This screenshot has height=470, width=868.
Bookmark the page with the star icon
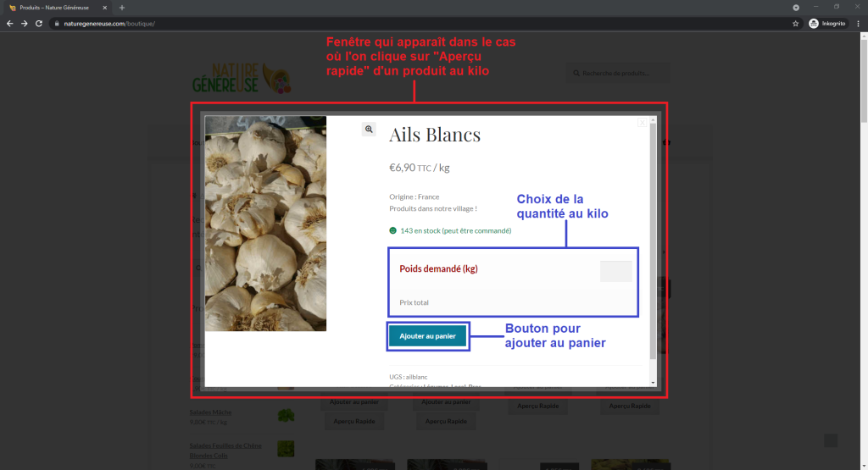coord(795,24)
